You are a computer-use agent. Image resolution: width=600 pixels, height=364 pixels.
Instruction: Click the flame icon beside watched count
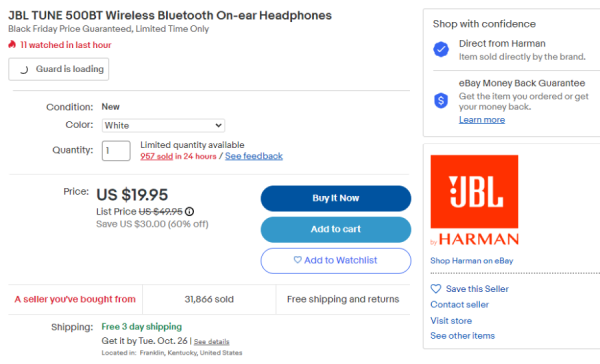[12, 44]
